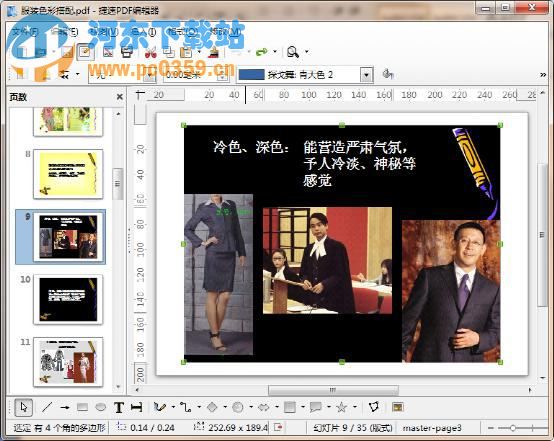Screen dimensions: 554x441
Task: Open the Redo dropdown arrow
Action: coord(275,52)
